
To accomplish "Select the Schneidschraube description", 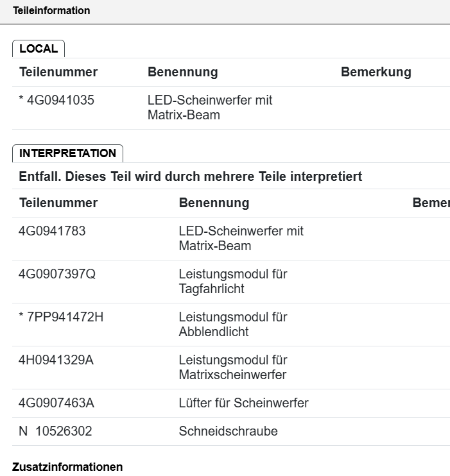I will [x=228, y=431].
